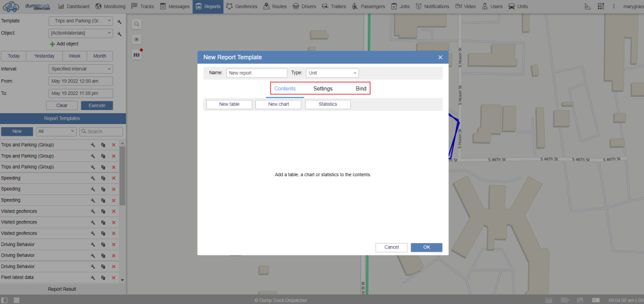
Task: Expand the All filter dropdown
Action: click(x=56, y=132)
